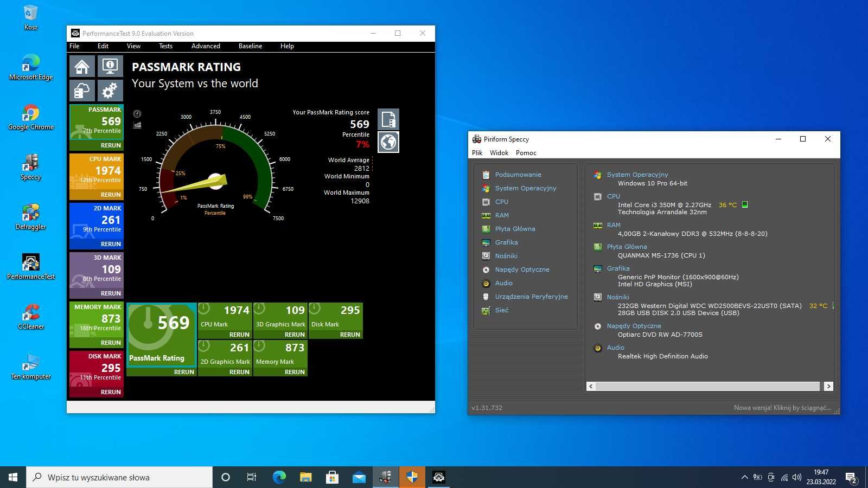The image size is (868, 488).
Task: Rerun the PassMark sidebar test
Action: tap(111, 145)
